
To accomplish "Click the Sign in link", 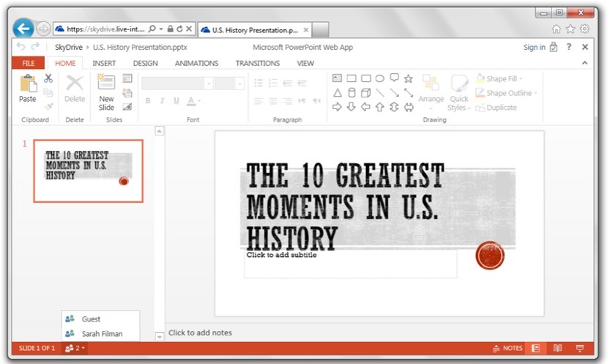I will 534,47.
